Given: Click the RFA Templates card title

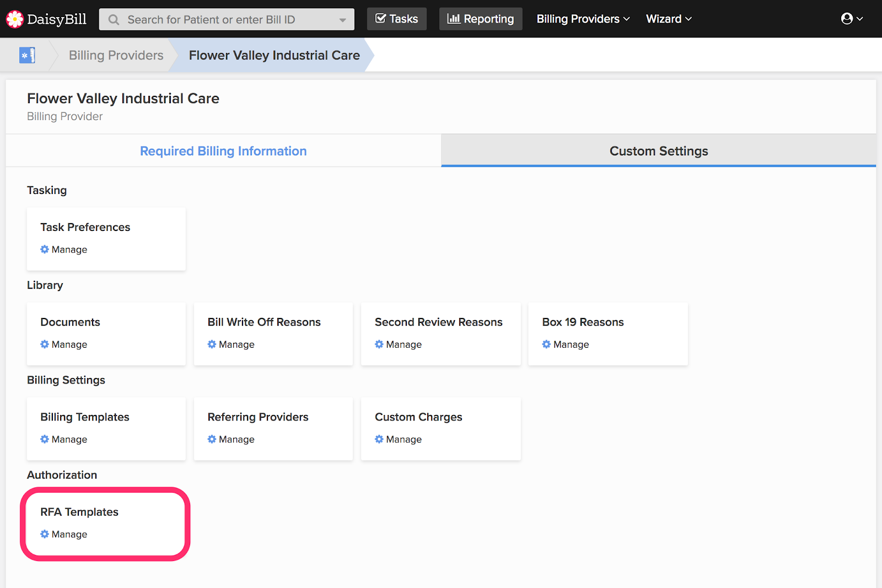Looking at the screenshot, I should (x=79, y=512).
